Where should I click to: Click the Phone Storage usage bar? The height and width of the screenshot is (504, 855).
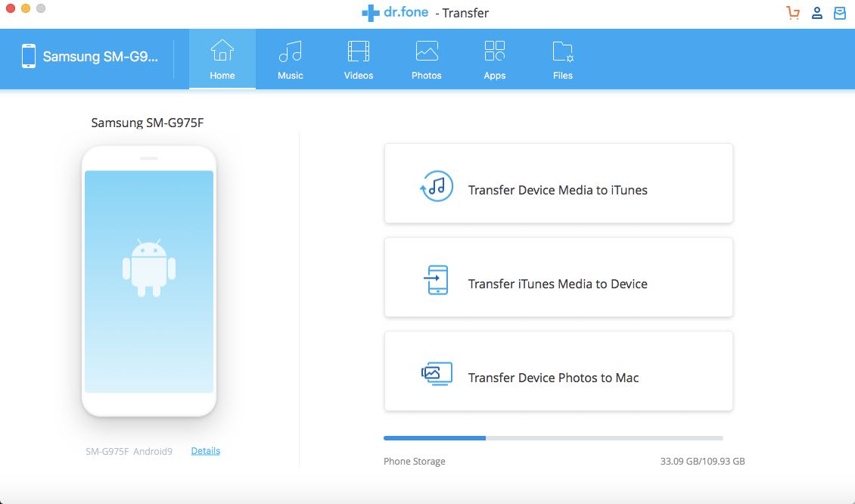tap(552, 438)
